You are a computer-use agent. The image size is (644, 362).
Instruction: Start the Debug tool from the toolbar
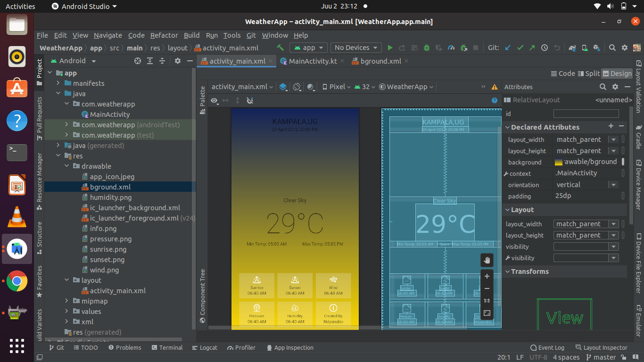pos(426,48)
